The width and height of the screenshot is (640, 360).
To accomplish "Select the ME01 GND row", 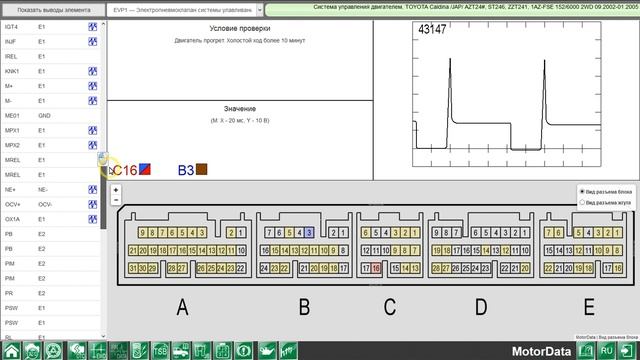I will (51, 116).
